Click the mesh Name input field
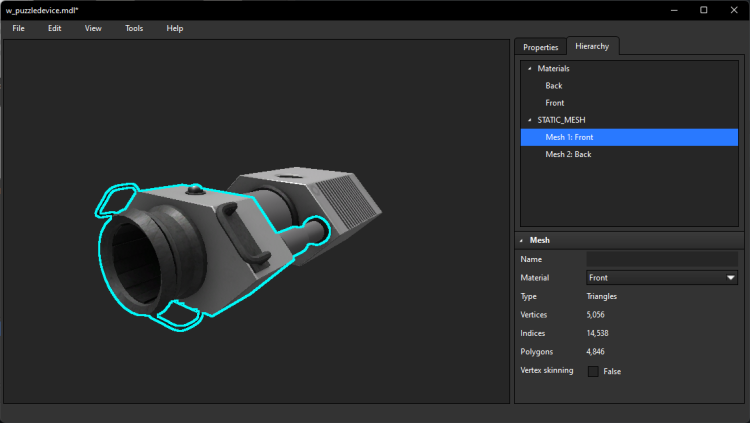Screen dimensions: 750x423 click(661, 259)
